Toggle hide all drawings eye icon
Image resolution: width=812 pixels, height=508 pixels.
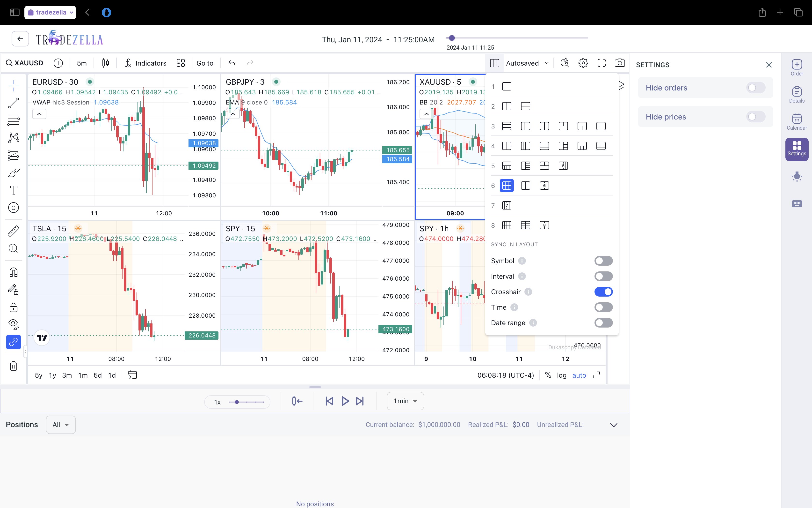pos(14,324)
